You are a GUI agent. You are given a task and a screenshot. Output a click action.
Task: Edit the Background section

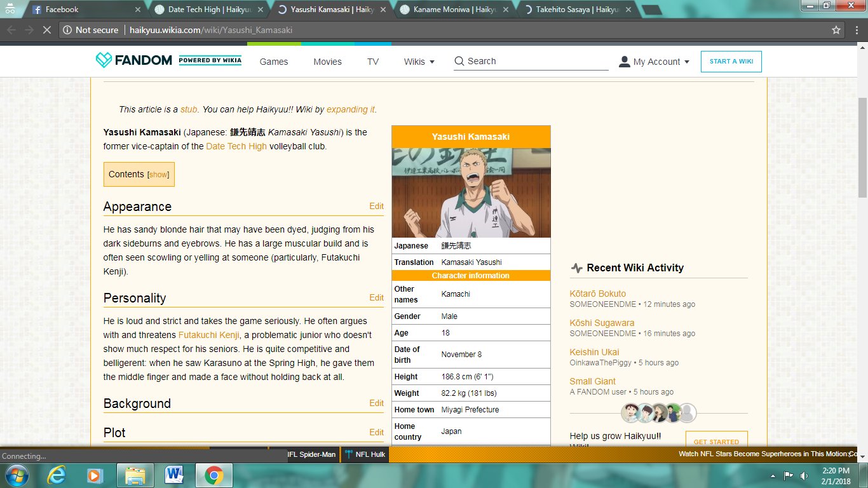377,403
